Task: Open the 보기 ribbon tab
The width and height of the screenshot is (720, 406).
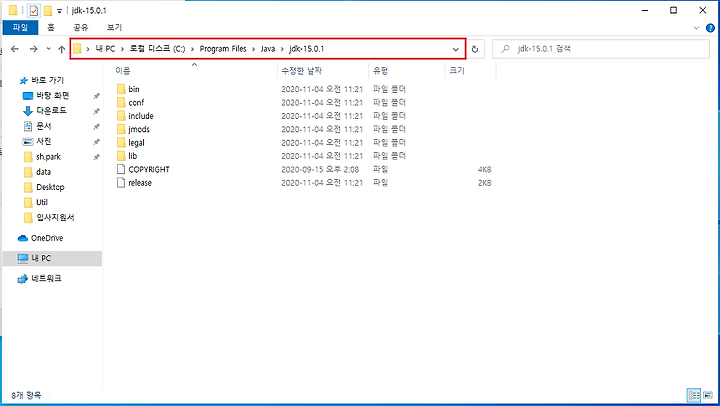Action: pos(114,28)
